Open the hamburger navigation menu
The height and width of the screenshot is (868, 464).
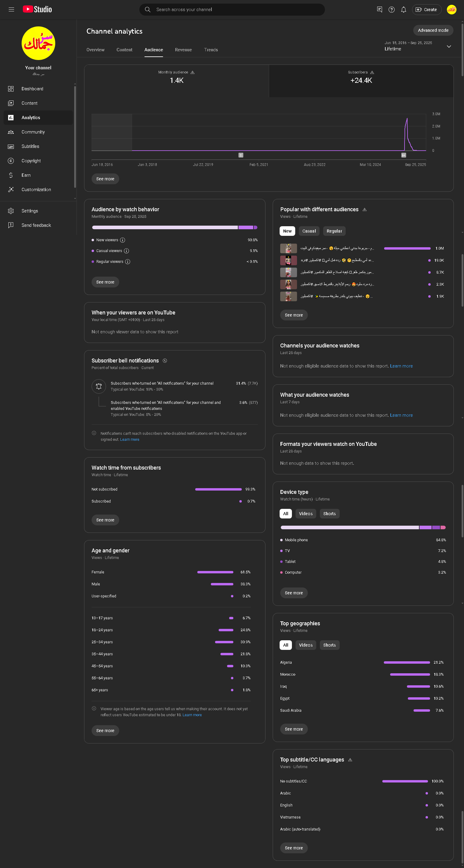[x=11, y=9]
